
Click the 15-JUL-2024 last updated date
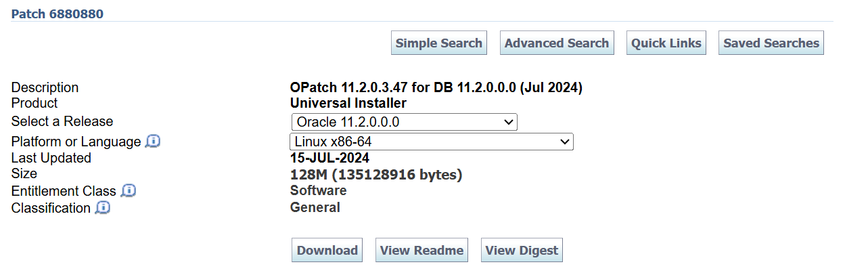click(x=330, y=158)
